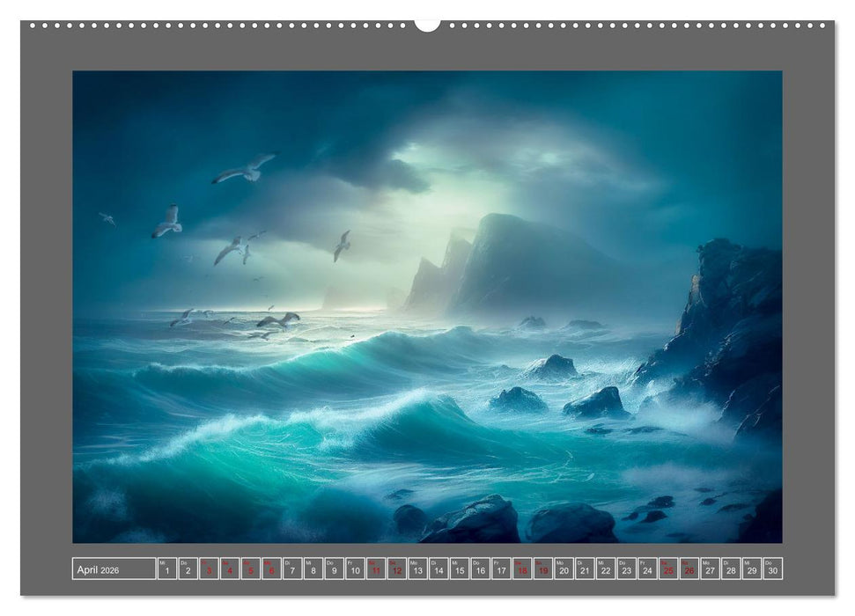Image resolution: width=855 pixels, height=616 pixels.
Task: Click day 30 at the strip's end
Action: click(772, 569)
